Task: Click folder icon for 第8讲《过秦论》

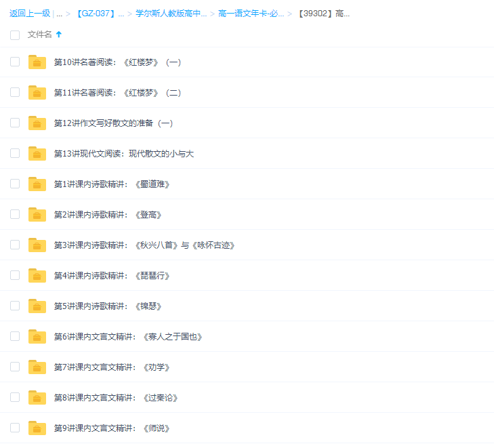Action: point(37,398)
